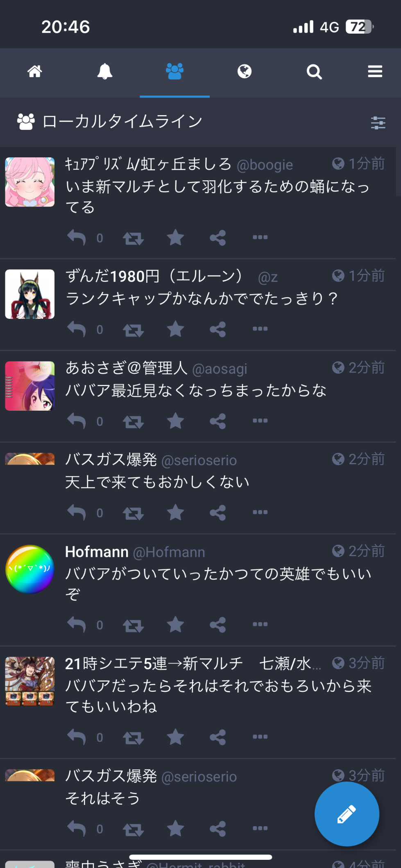The width and height of the screenshot is (401, 868).
Task: Favourite Hofmann's post with star
Action: pyautogui.click(x=176, y=625)
